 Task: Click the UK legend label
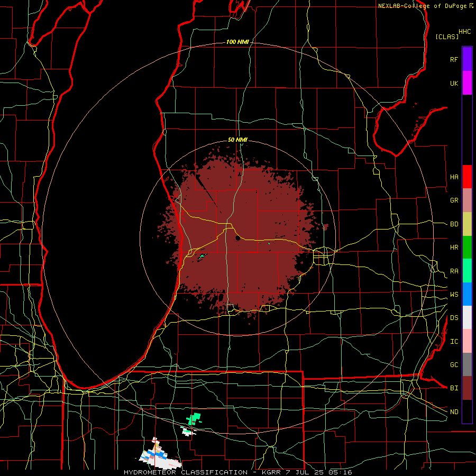(454, 83)
